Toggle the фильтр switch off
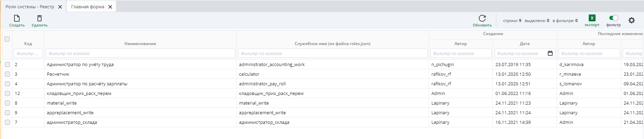 point(613,18)
